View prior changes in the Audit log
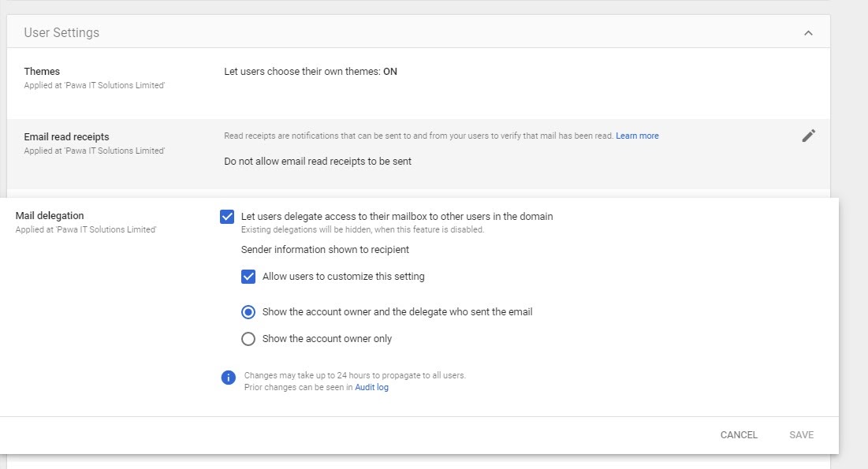Image resolution: width=868 pixels, height=469 pixels. point(371,387)
